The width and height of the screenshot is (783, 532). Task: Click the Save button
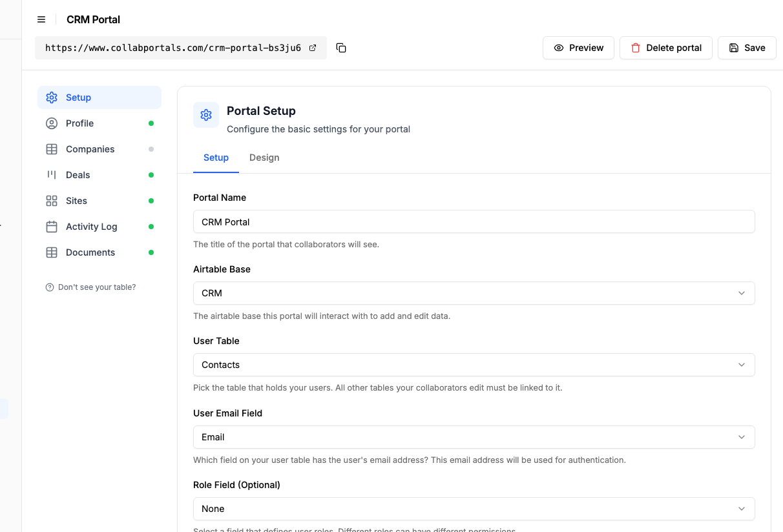tap(747, 48)
